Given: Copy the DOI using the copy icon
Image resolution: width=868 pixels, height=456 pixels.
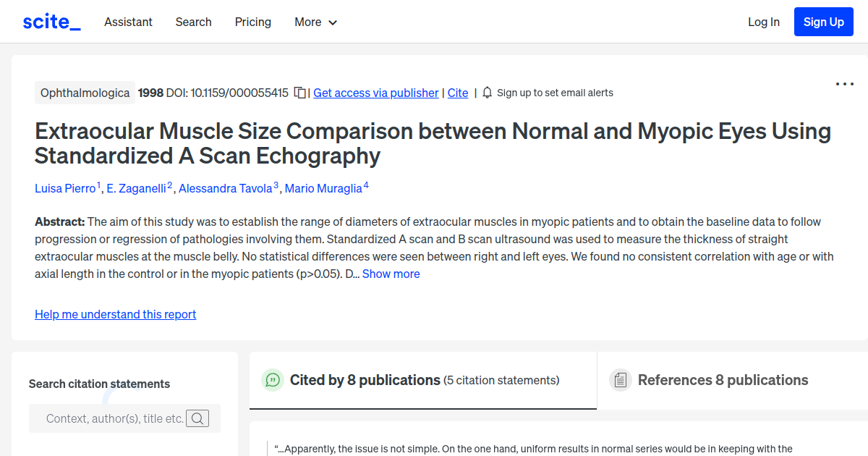Looking at the screenshot, I should click(299, 93).
